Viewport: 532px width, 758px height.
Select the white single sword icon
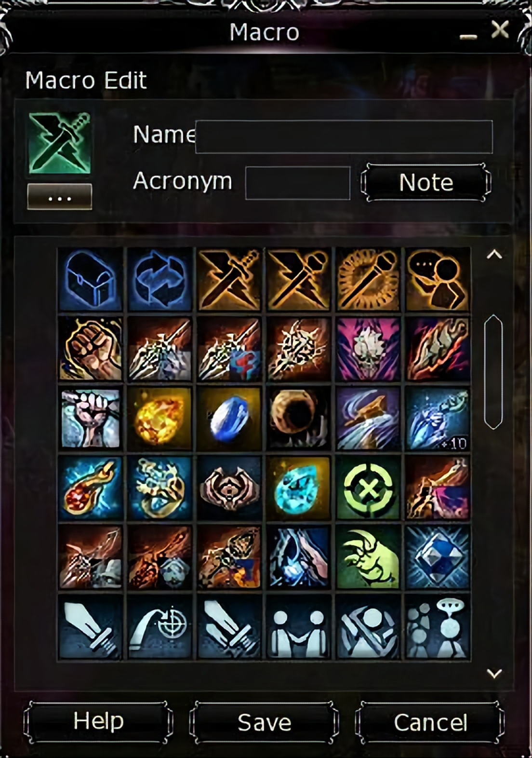point(90,626)
